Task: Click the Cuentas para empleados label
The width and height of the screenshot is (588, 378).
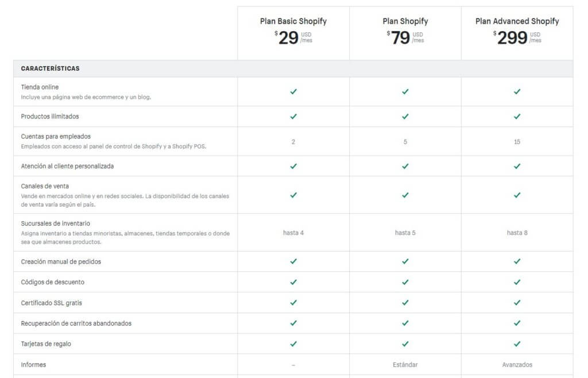Action: pos(56,137)
